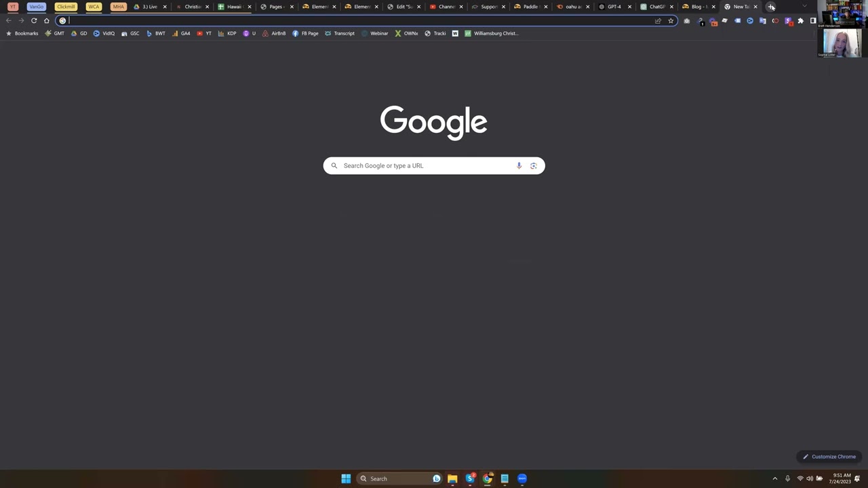Open the U purple bookmark
868x488 pixels.
pos(250,33)
